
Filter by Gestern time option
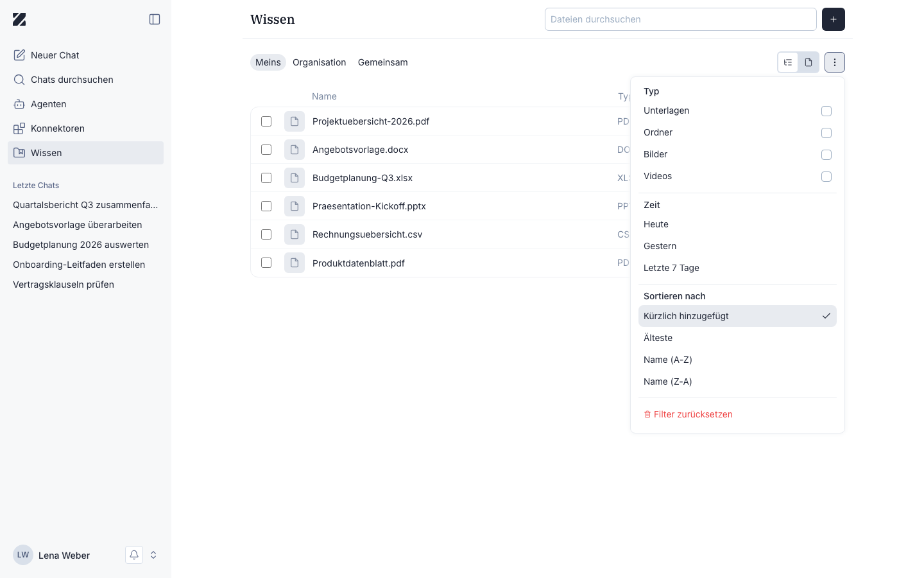(x=737, y=246)
